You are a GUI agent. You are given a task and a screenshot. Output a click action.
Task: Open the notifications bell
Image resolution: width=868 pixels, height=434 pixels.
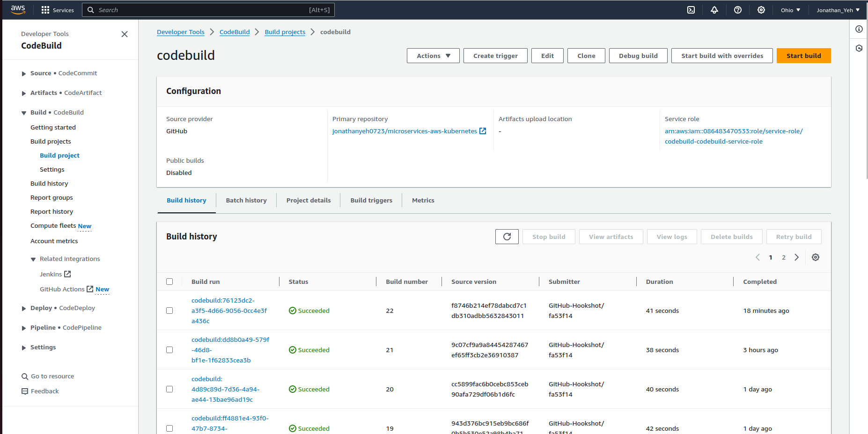[x=714, y=10]
